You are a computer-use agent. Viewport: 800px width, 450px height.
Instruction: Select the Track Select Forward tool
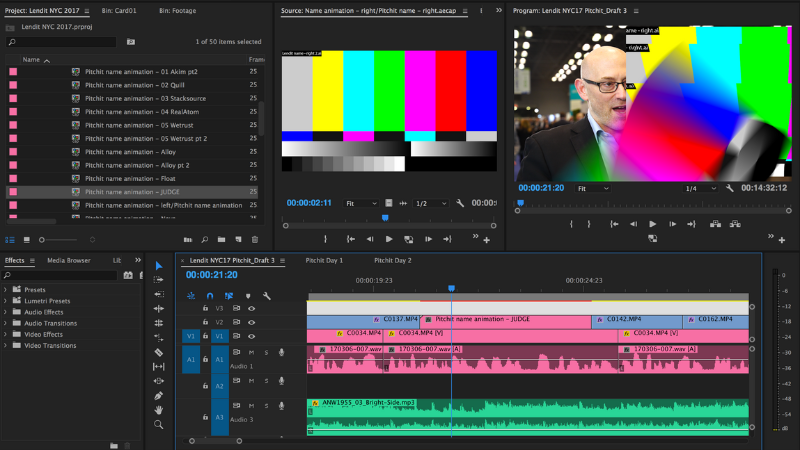tap(158, 280)
